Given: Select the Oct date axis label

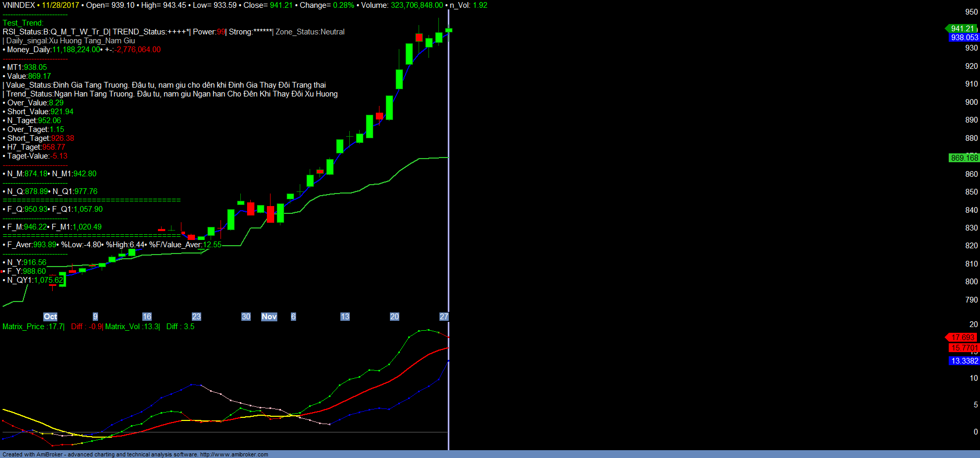Looking at the screenshot, I should click(50, 317).
